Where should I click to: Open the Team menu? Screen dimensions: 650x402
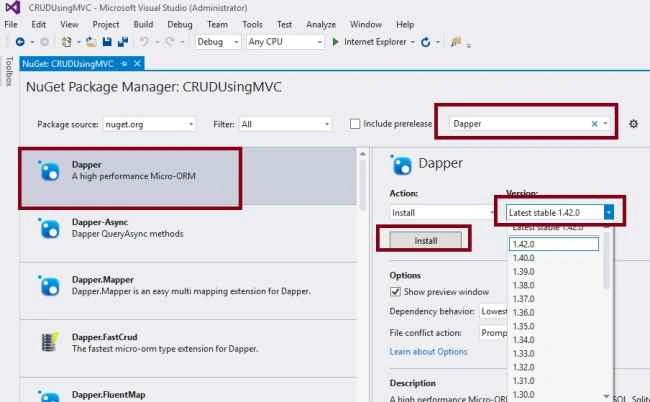[x=218, y=24]
